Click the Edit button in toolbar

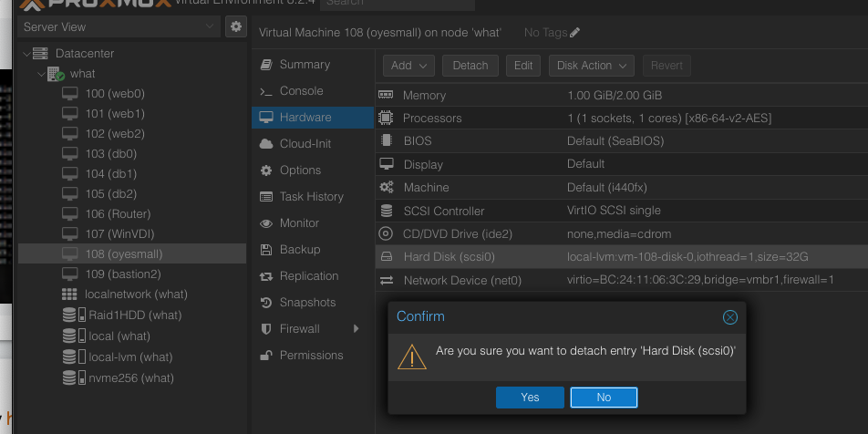coord(523,66)
